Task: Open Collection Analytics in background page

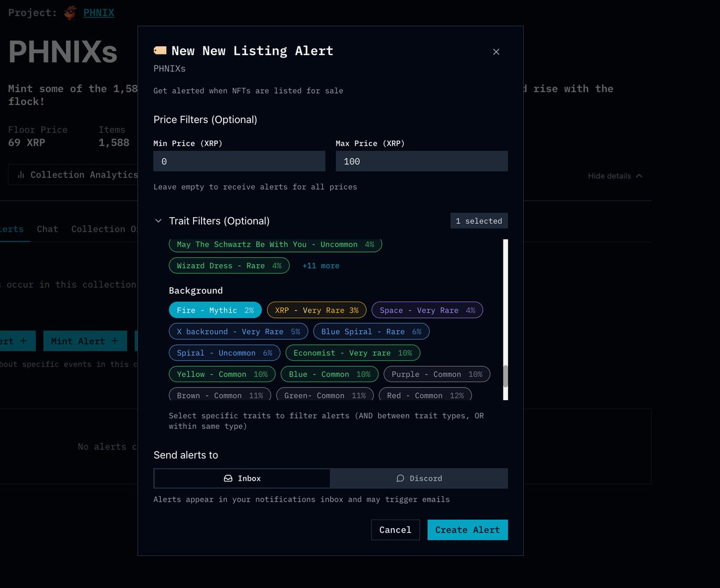Action: (x=73, y=175)
